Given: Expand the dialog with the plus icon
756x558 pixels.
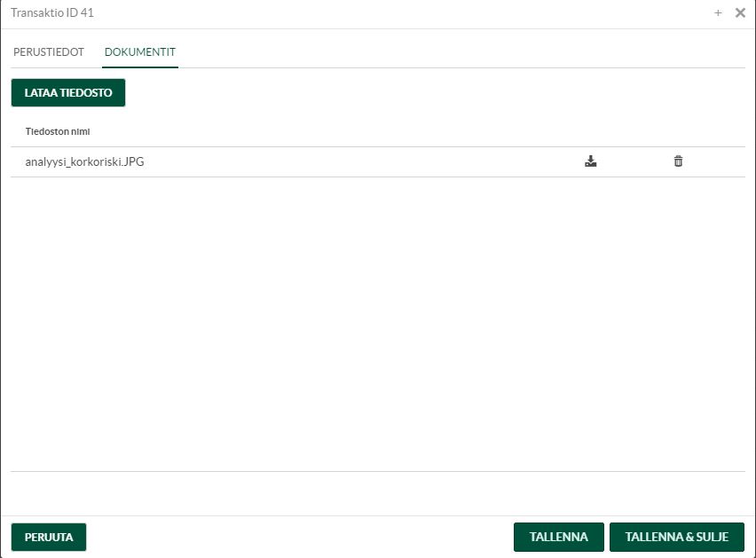Looking at the screenshot, I should tap(718, 13).
